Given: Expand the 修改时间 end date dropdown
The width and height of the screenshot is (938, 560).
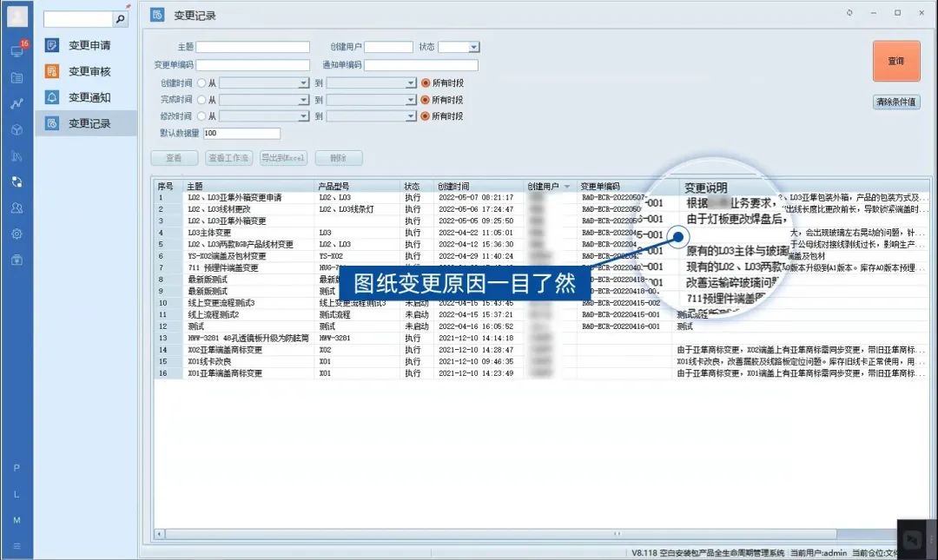Looking at the screenshot, I should coord(411,116).
